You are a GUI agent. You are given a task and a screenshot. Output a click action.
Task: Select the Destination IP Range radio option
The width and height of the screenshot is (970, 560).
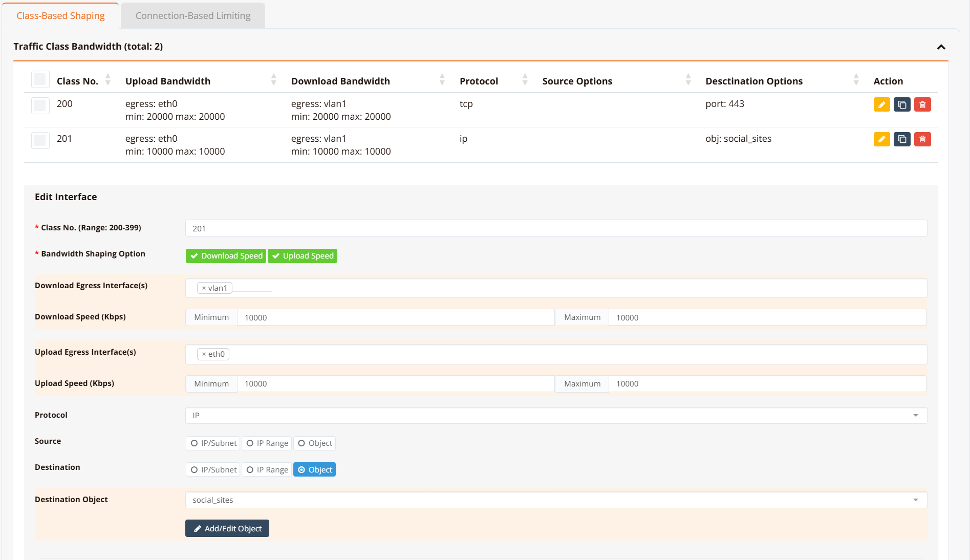[267, 470]
